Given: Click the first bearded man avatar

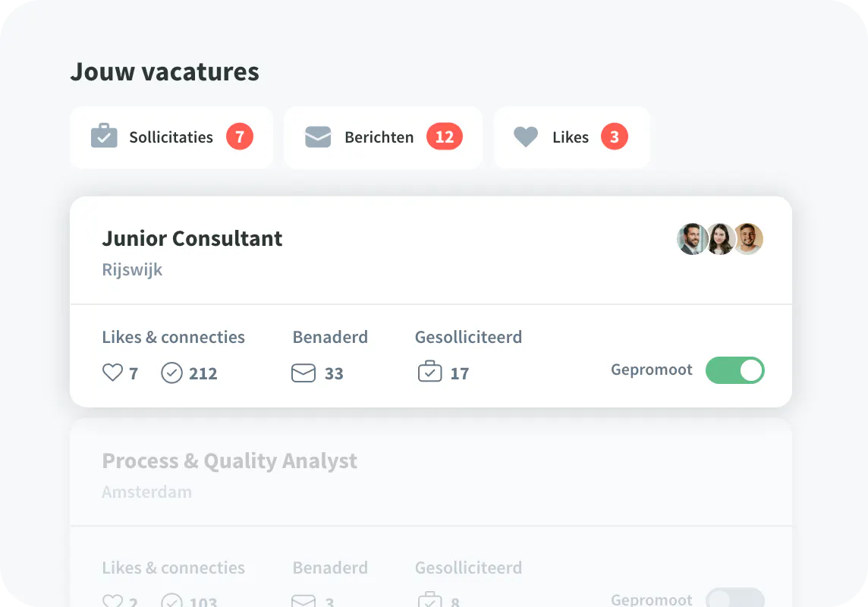Looking at the screenshot, I should [x=691, y=239].
